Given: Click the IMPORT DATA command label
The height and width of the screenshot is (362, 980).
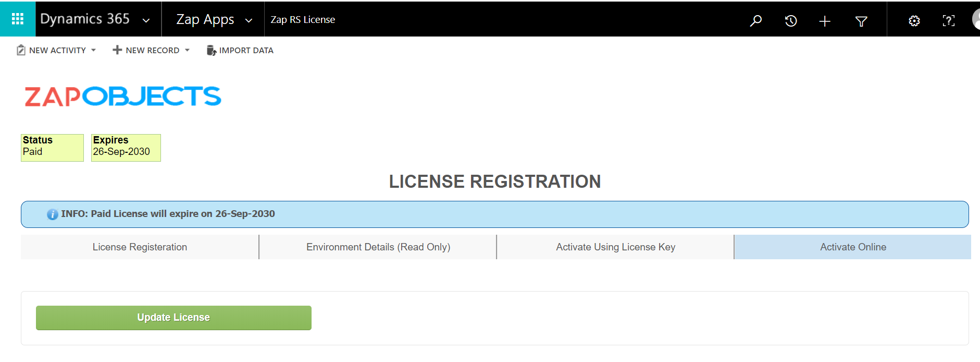Looking at the screenshot, I should (x=246, y=51).
